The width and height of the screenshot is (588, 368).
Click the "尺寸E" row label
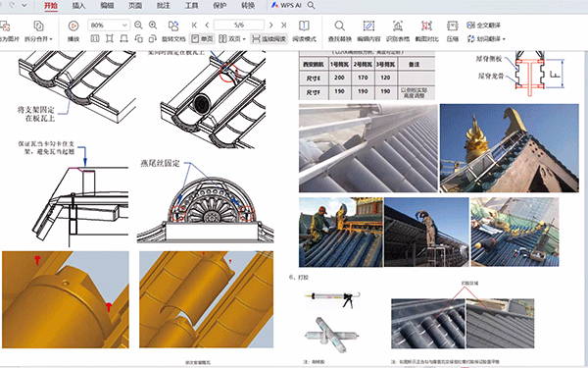[314, 79]
